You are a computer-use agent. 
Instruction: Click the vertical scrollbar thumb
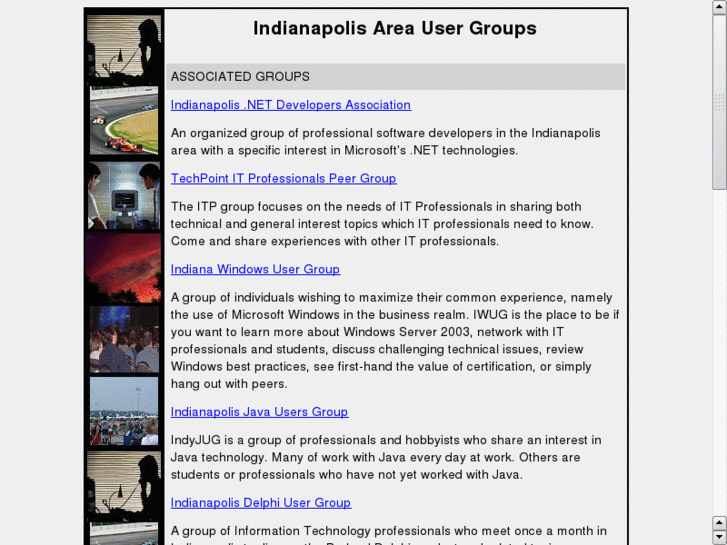pyautogui.click(x=719, y=102)
